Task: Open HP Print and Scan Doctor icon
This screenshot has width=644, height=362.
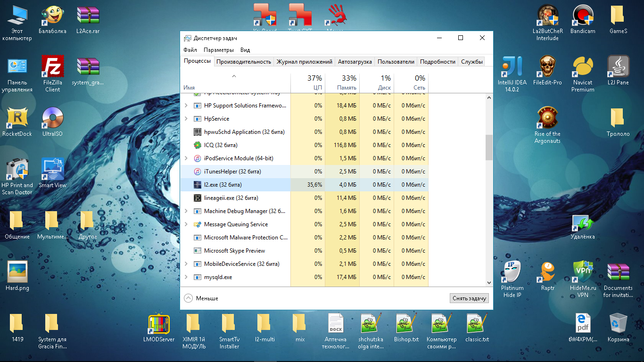Action: pos(17,177)
